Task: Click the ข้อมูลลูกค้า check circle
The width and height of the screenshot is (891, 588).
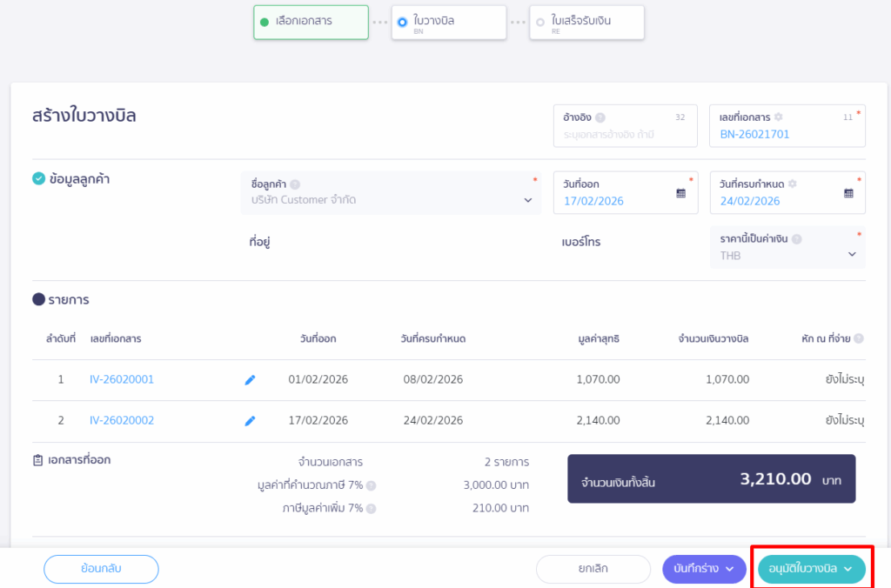Action: pyautogui.click(x=38, y=179)
